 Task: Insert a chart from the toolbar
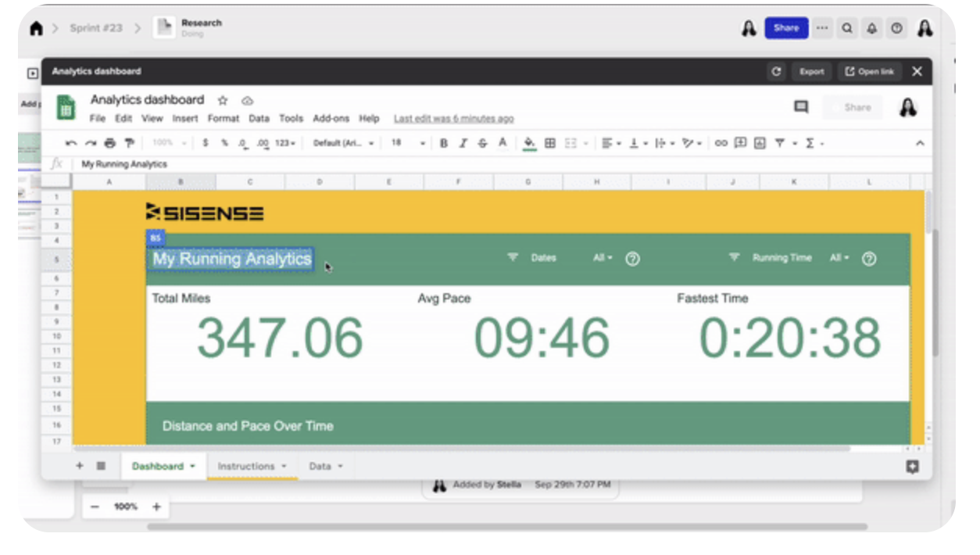click(x=760, y=143)
